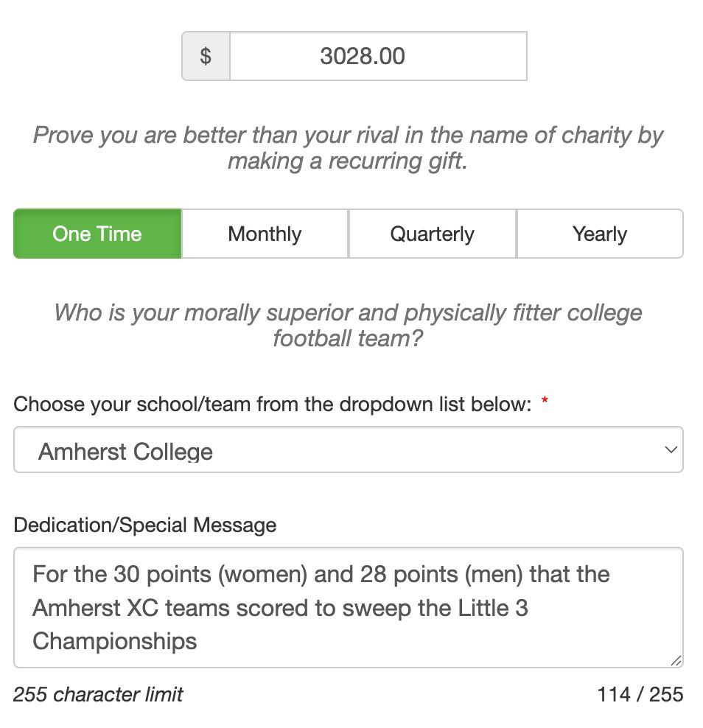Click the 'Amherst College' selected value text
This screenshot has height=728, width=703.
(x=125, y=451)
